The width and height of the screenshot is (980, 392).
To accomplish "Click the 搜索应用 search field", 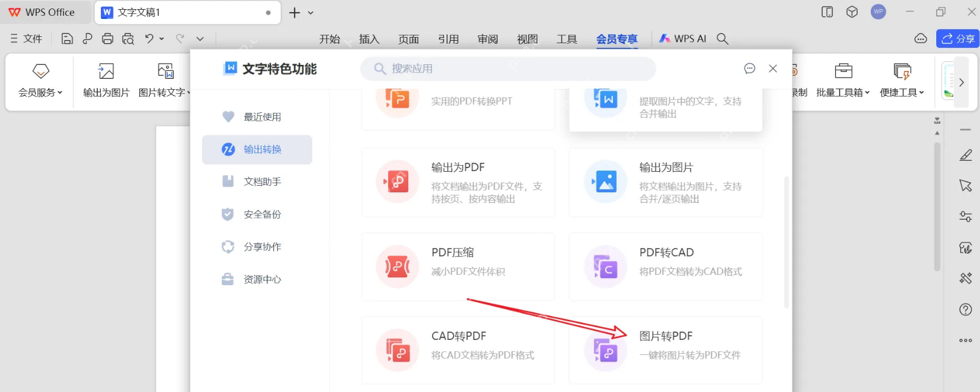I will coord(508,69).
